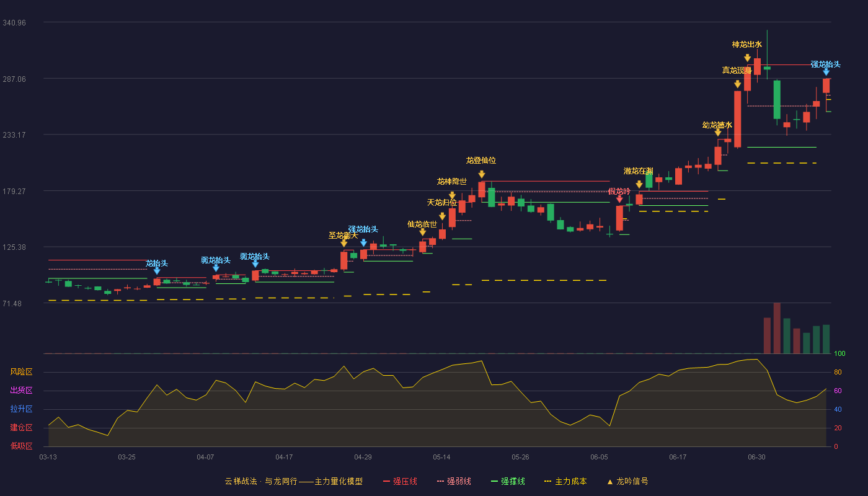This screenshot has width=868, height=496.
Task: Toggle the 强弱线 legend entry
Action: (x=454, y=481)
